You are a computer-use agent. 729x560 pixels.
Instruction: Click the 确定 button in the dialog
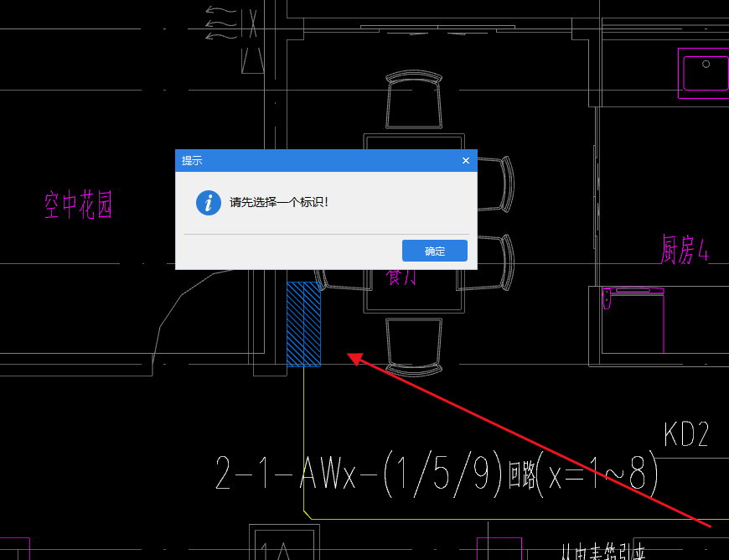[x=435, y=251]
